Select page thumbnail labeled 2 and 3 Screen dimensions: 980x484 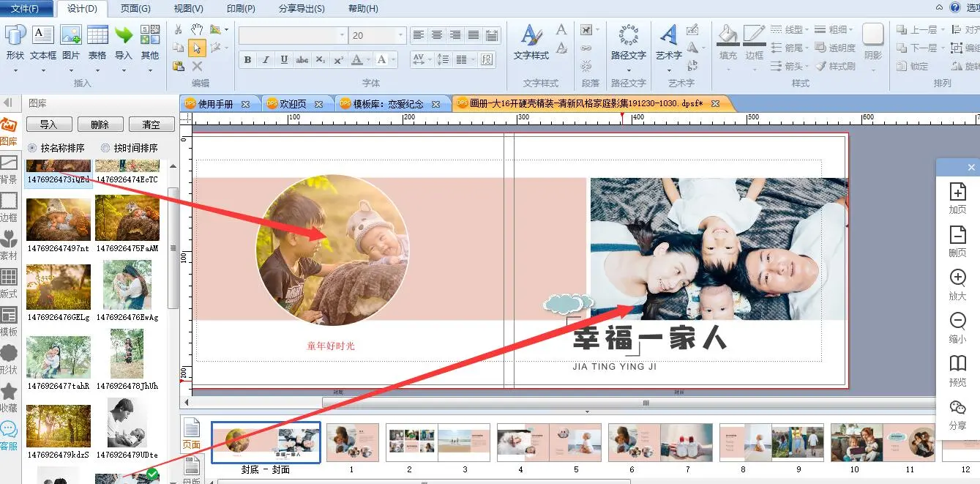(x=438, y=442)
